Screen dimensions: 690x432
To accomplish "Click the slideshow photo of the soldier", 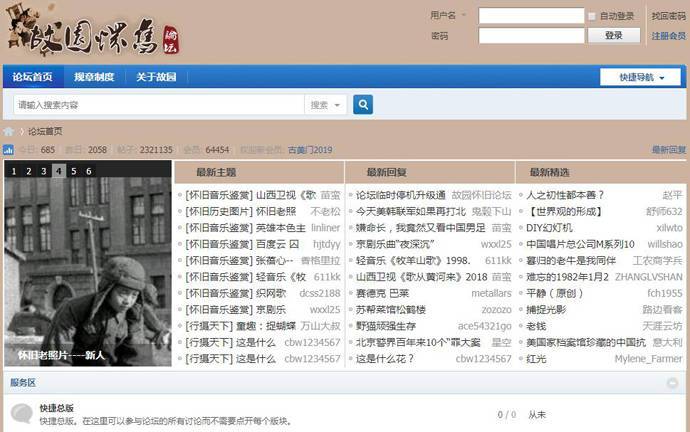I will point(88,270).
